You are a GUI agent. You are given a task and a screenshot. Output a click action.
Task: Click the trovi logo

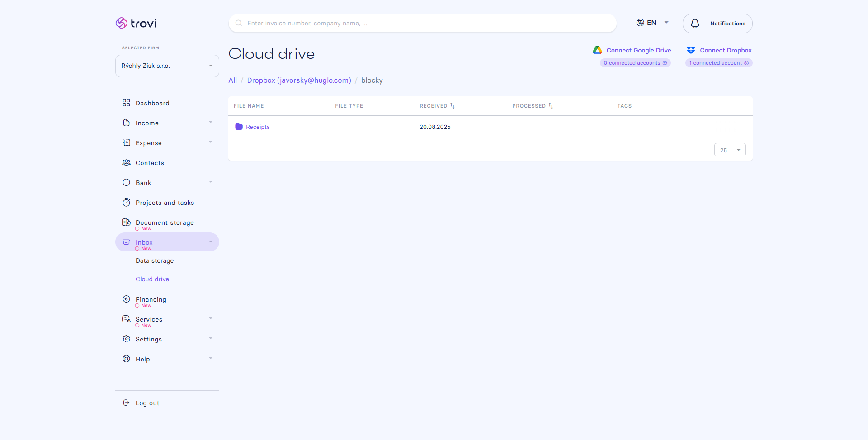[136, 23]
